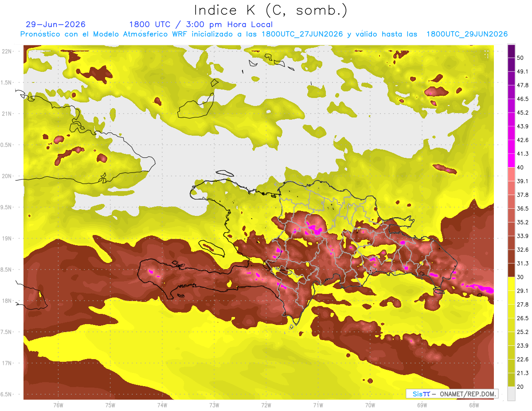Image resolution: width=532 pixels, height=411 pixels.
Task: Click the colorbar value "29.1"
Action: [522, 291]
